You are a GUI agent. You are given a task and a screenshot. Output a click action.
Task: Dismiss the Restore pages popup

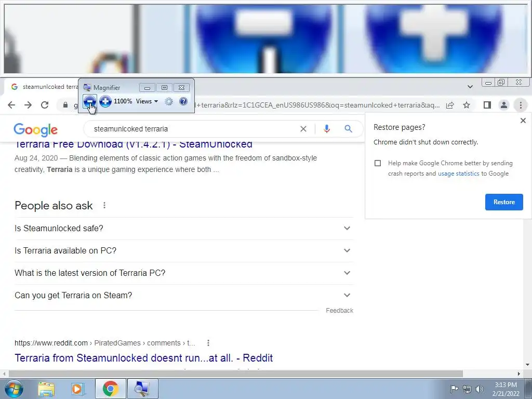click(523, 121)
